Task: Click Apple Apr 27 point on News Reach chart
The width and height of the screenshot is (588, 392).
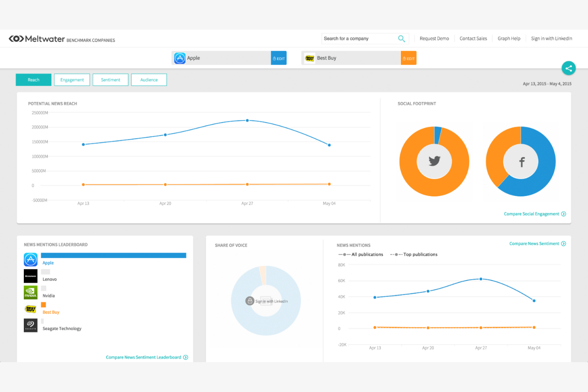Action: click(247, 120)
